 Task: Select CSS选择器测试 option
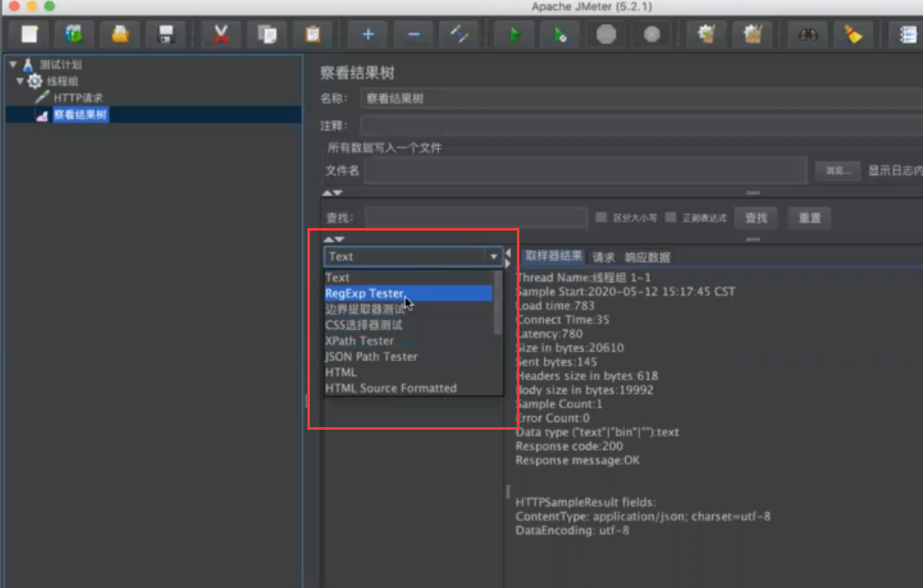tap(409, 324)
